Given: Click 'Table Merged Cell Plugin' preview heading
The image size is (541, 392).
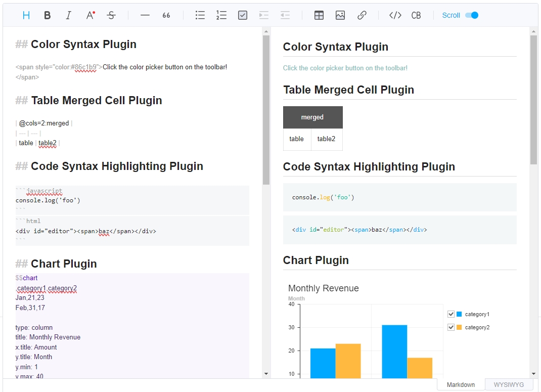Looking at the screenshot, I should click(x=348, y=90).
